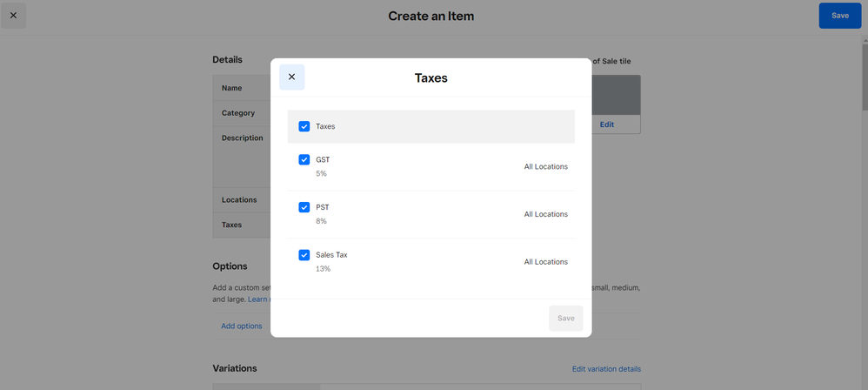
Task: Click the item image tile thumbnail
Action: pyautogui.click(x=616, y=94)
